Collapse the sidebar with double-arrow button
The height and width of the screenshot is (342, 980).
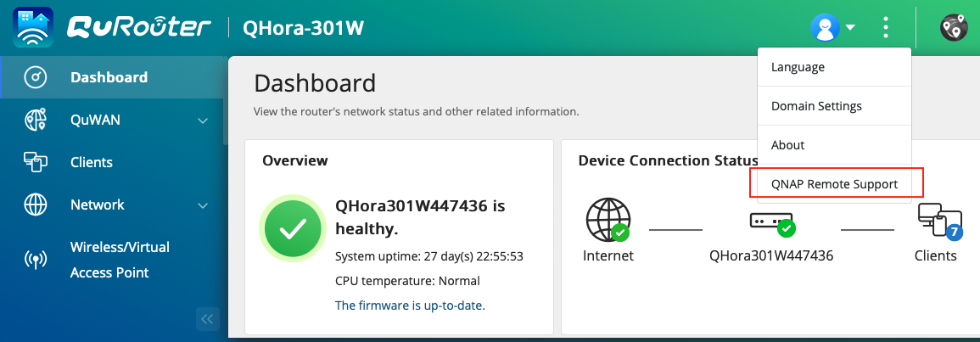208,319
